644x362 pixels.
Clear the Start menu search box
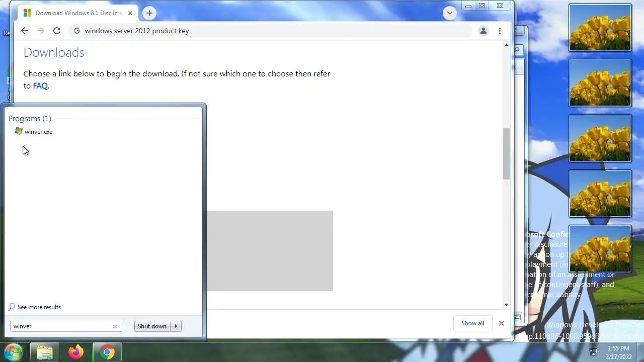[x=115, y=326]
